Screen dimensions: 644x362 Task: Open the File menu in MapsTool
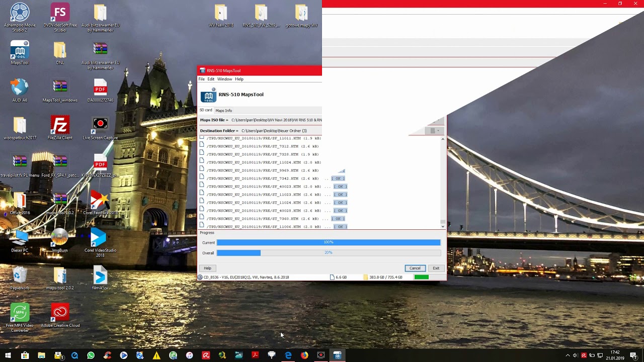click(x=201, y=79)
